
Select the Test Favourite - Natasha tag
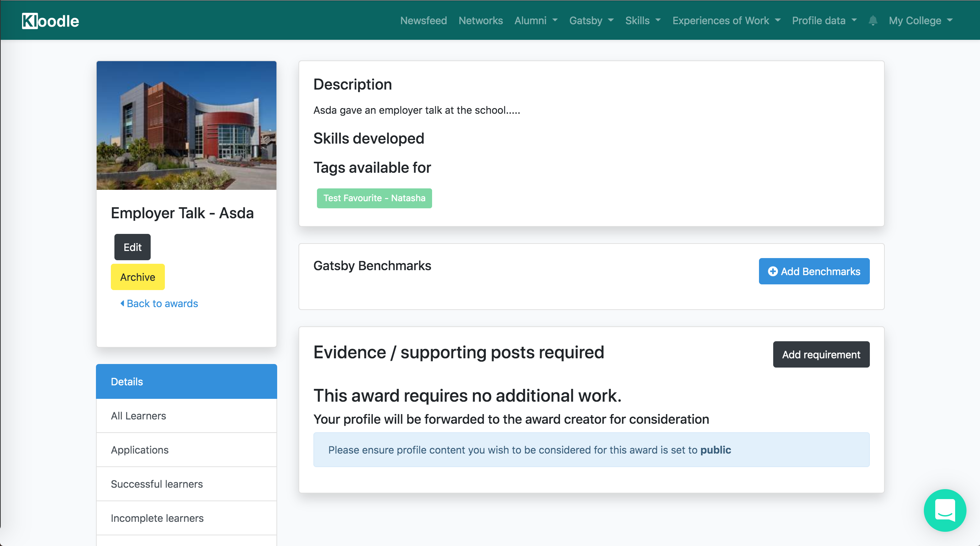[x=375, y=198]
